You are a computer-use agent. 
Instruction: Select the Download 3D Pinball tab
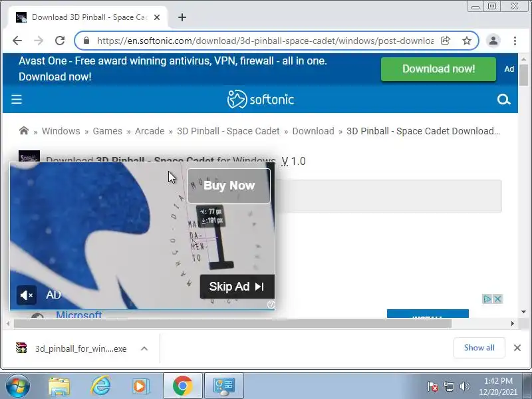click(x=89, y=17)
